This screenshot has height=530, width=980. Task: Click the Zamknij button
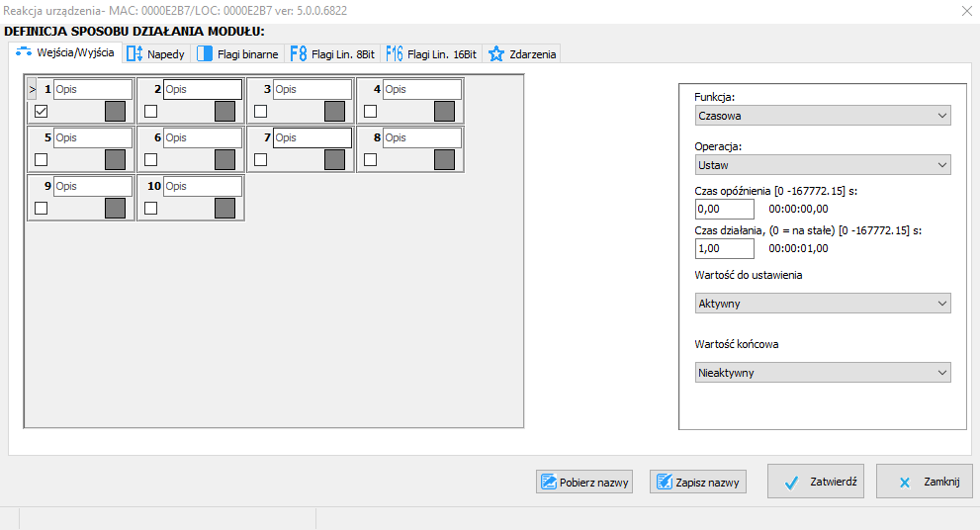coord(925,482)
